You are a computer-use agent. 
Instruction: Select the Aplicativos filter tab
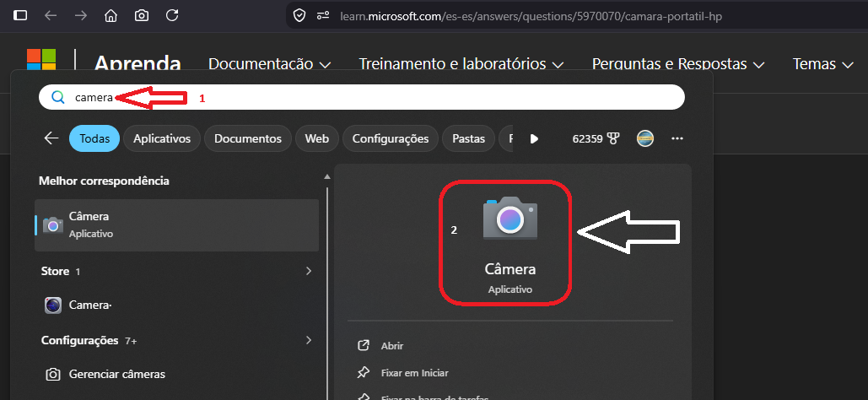(162, 138)
